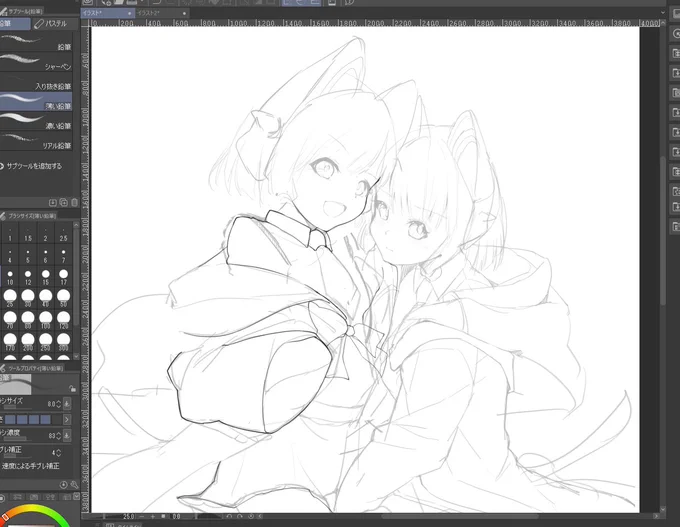The width and height of the screenshot is (680, 527).
Task: Choose brush size preset 50
Action: click(63, 298)
